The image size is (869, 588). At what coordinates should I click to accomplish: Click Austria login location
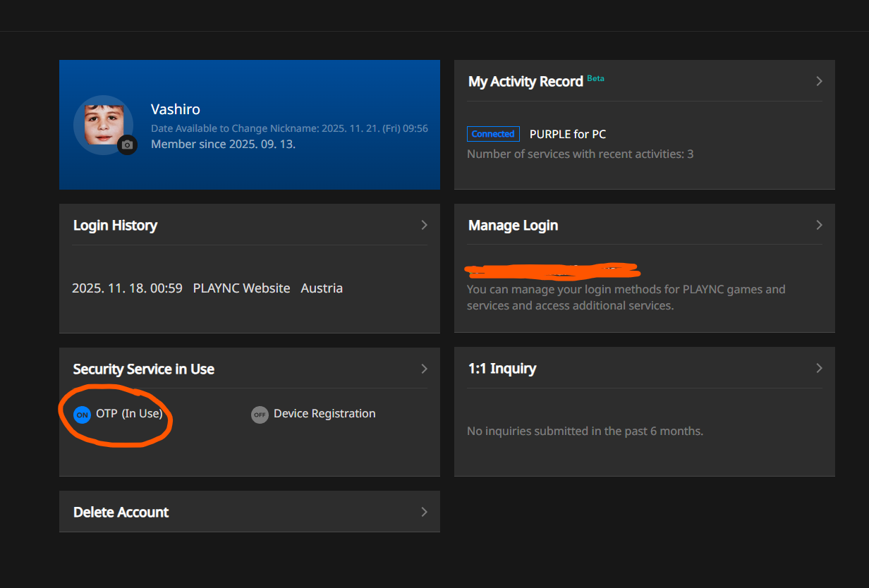tap(322, 288)
